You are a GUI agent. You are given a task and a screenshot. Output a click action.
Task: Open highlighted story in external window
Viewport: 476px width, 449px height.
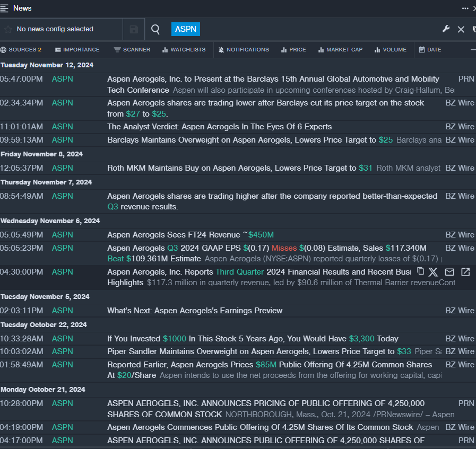465,272
